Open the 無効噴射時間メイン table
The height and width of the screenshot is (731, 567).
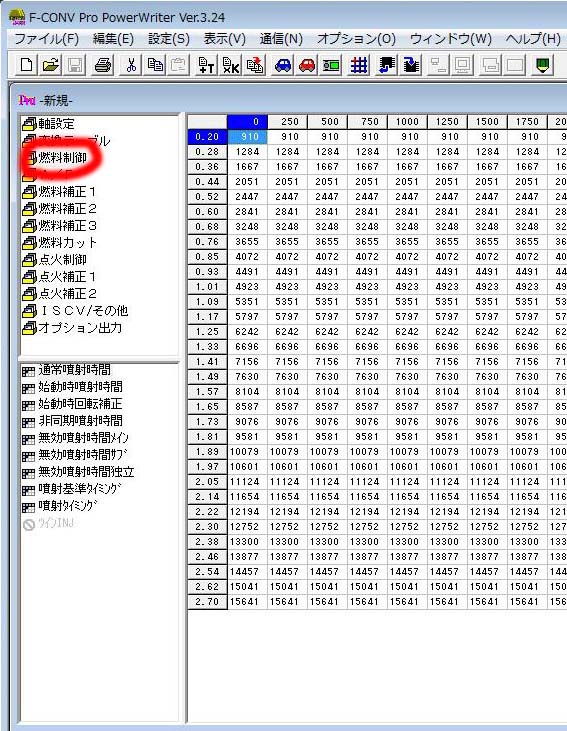click(76, 438)
